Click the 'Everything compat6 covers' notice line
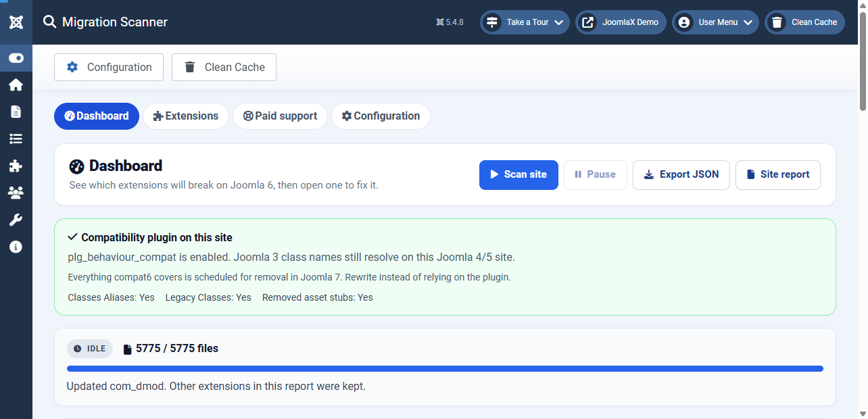The height and width of the screenshot is (419, 868). point(289,277)
